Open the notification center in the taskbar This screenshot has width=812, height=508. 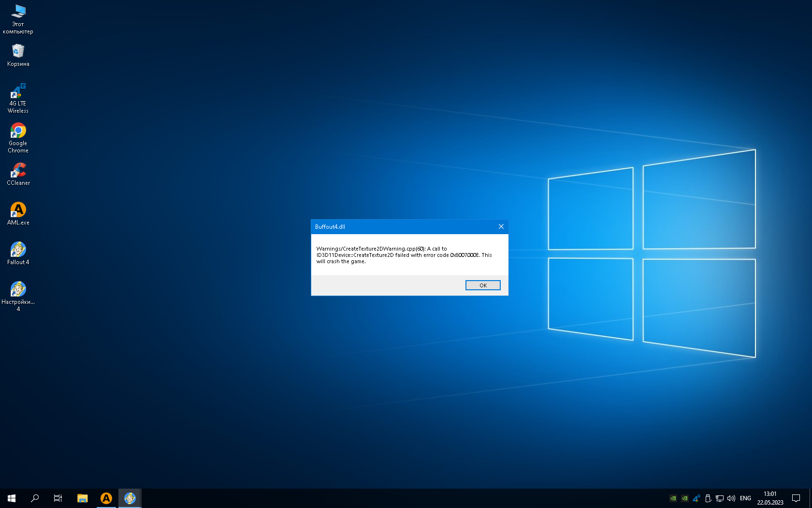[796, 498]
